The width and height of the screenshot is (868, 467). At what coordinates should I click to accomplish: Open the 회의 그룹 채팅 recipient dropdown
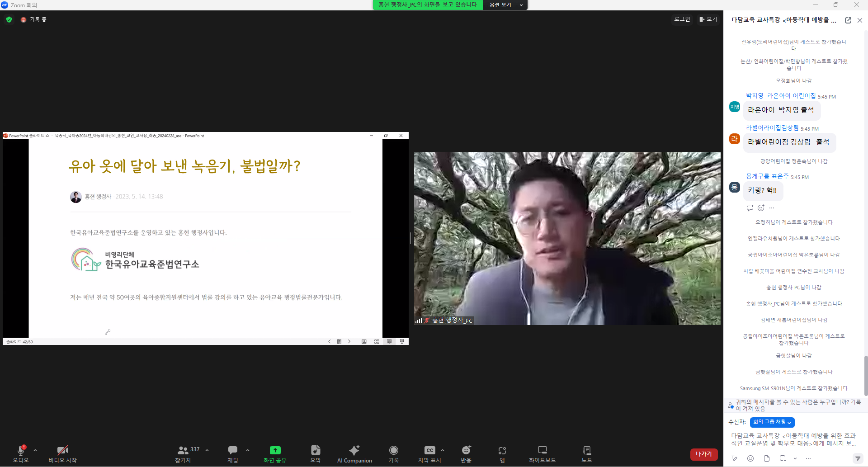pos(772,422)
